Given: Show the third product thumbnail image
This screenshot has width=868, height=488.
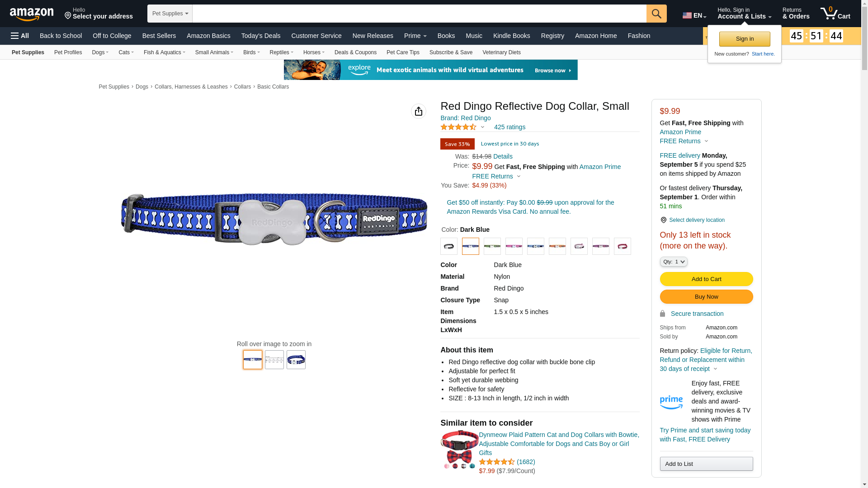Looking at the screenshot, I should pyautogui.click(x=296, y=360).
